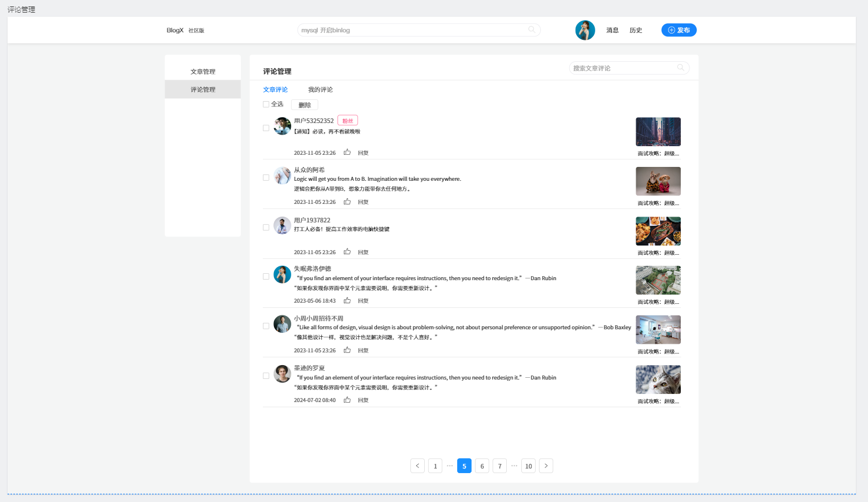Go to the previous page with the left chevron
Viewport: 868px width, 502px height.
click(417, 466)
